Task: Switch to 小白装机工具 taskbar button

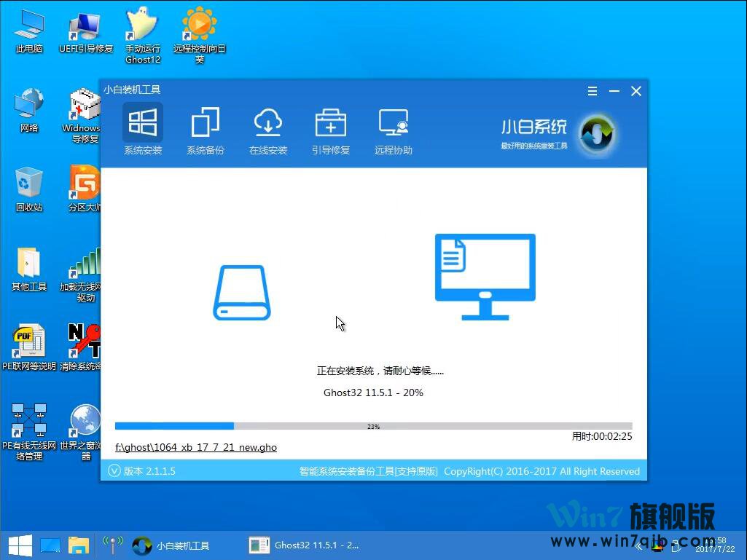Action: pyautogui.click(x=173, y=545)
